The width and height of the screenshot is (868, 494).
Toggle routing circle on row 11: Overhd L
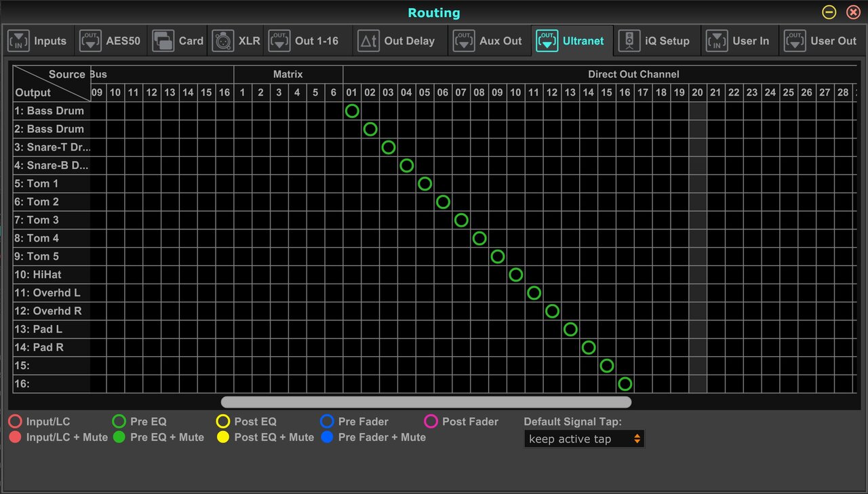534,293
